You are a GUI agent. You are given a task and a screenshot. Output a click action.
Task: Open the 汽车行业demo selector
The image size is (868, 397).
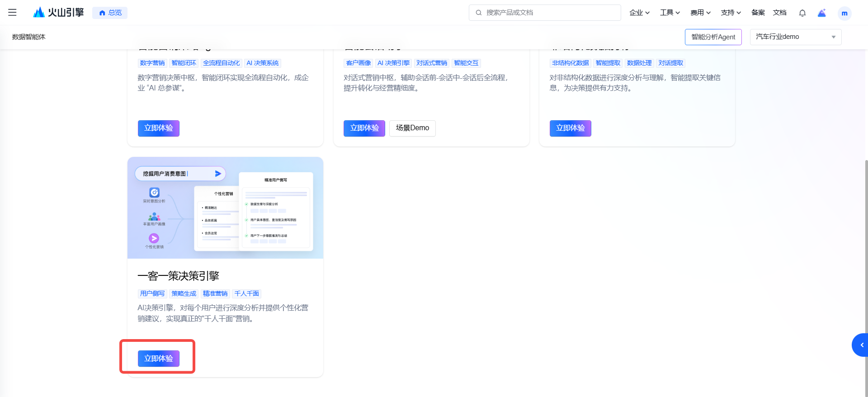coord(795,37)
